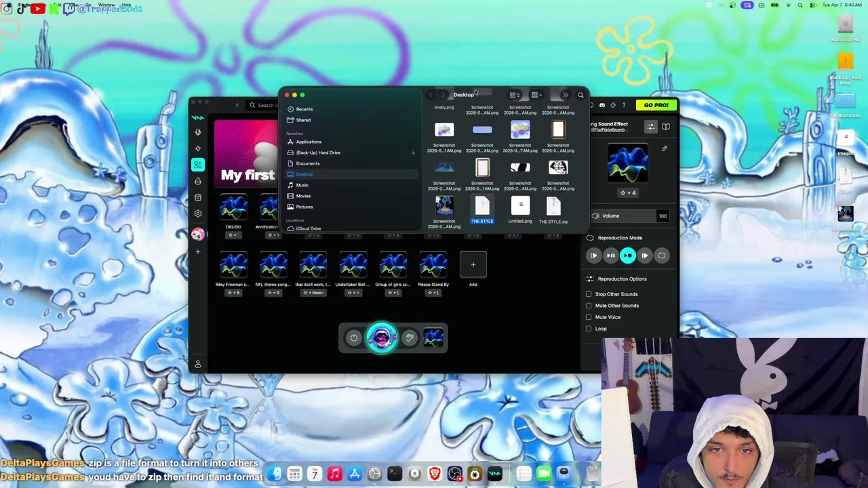This screenshot has width=868, height=488.
Task: Select the loop reproduction mode button
Action: click(x=662, y=256)
